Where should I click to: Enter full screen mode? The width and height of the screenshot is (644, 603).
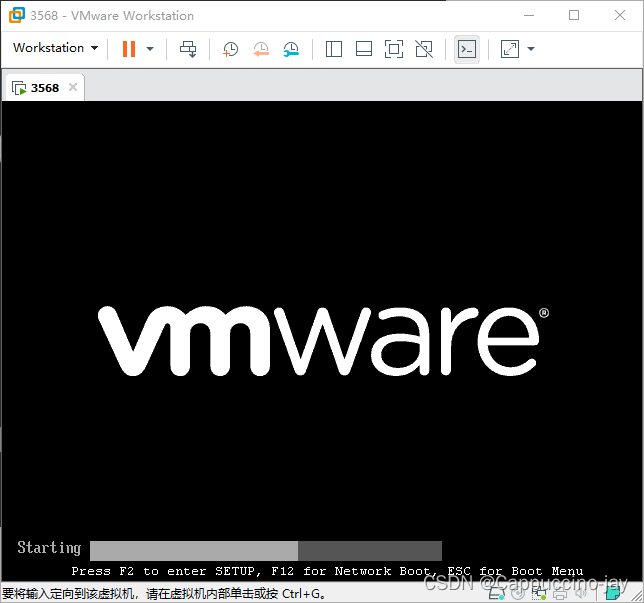coord(393,49)
